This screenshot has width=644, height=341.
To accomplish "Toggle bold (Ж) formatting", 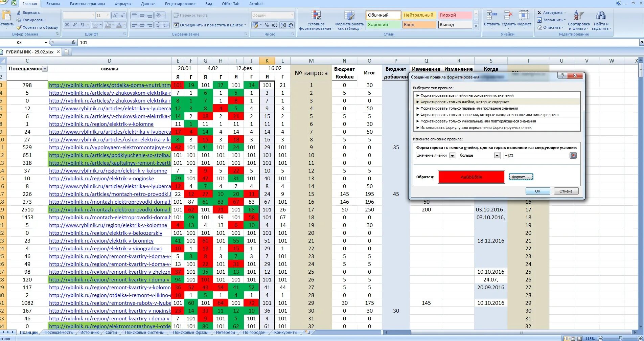I will (x=67, y=25).
